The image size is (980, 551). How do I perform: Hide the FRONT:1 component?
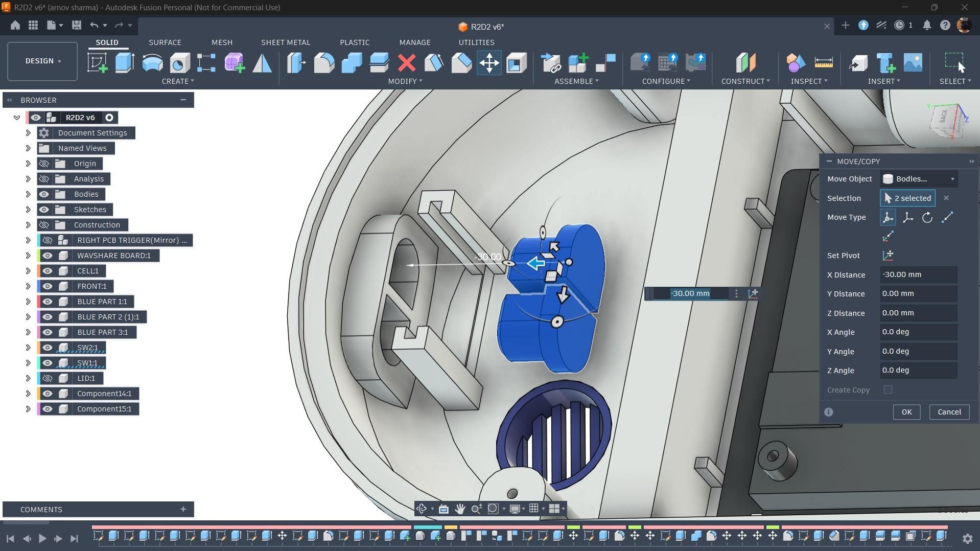tap(48, 286)
